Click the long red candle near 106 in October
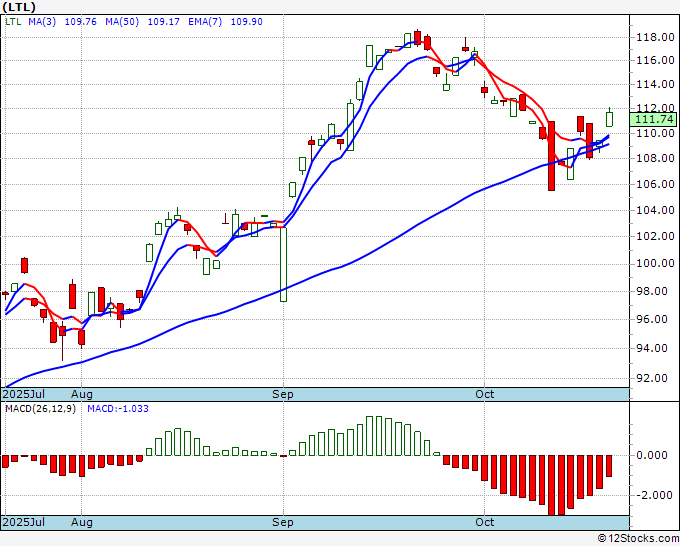Image resolution: width=680 pixels, height=546 pixels. coord(552,156)
